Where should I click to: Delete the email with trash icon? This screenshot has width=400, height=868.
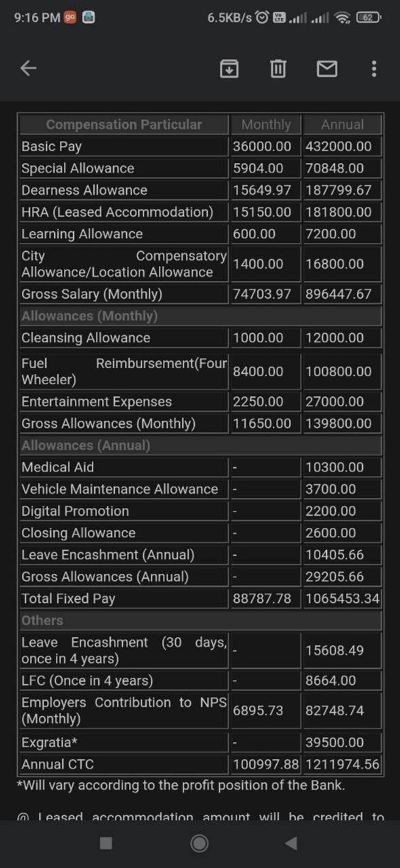click(x=278, y=68)
